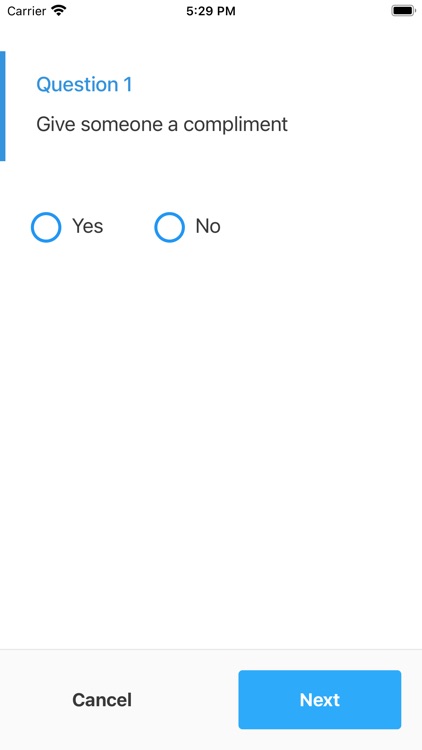Viewport: 422px width, 750px height.
Task: Select the Yes radio circle
Action: coord(46,227)
